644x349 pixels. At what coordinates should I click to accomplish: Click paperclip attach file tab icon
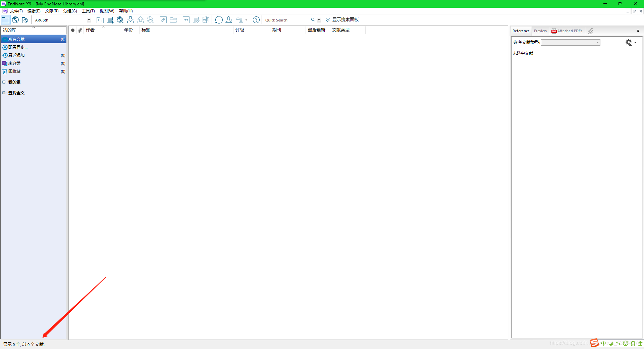(x=591, y=31)
